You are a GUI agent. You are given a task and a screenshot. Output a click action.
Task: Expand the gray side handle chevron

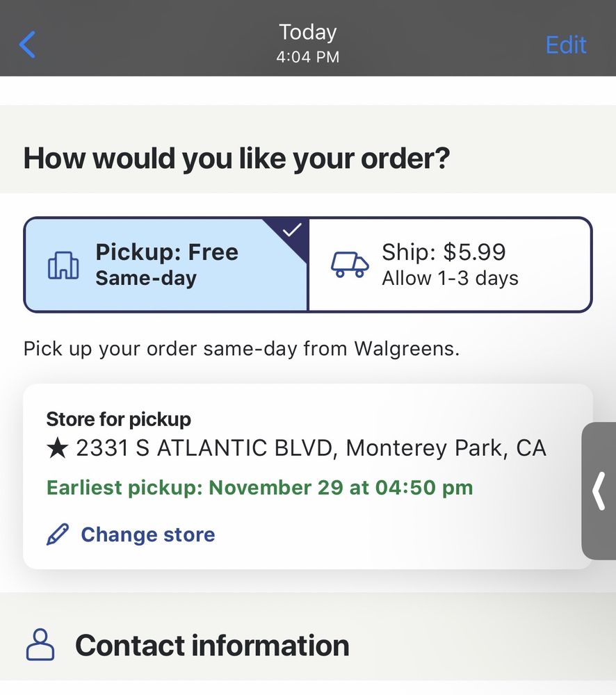pos(599,491)
